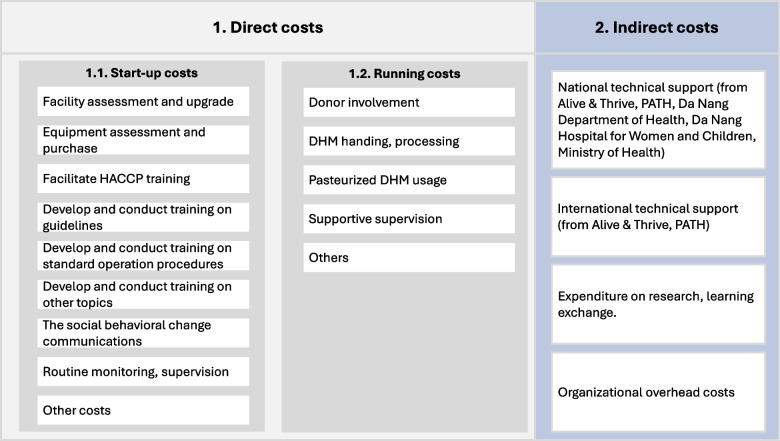The width and height of the screenshot is (780, 441).
Task: Click training on standard operation procedures box
Action: pyautogui.click(x=144, y=256)
